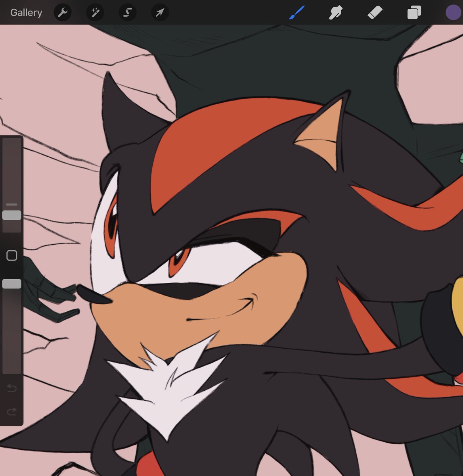The image size is (463, 476).
Task: Open the Selection tool
Action: point(128,13)
